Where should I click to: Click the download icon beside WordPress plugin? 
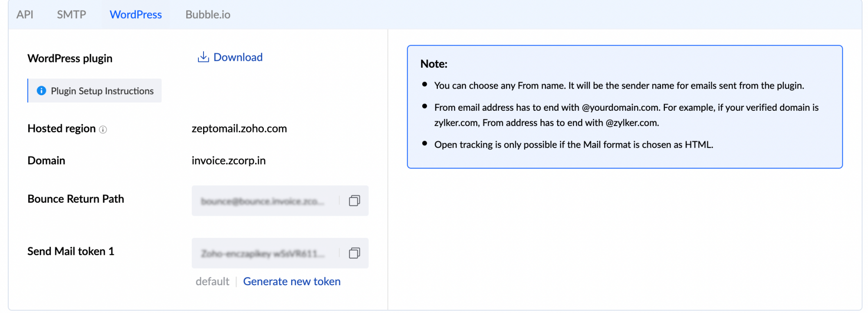203,57
